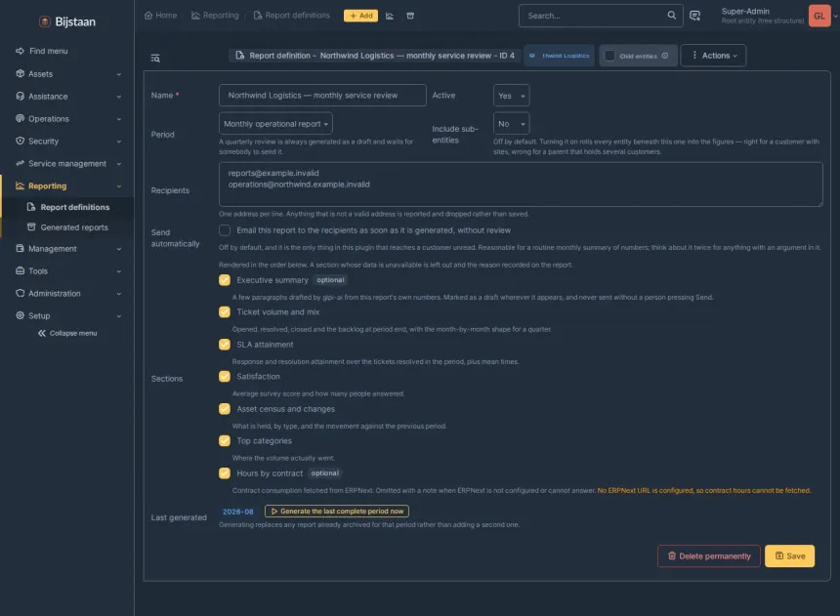Click the Assistance headset icon
Viewport: 840px width, 616px height.
click(x=20, y=96)
